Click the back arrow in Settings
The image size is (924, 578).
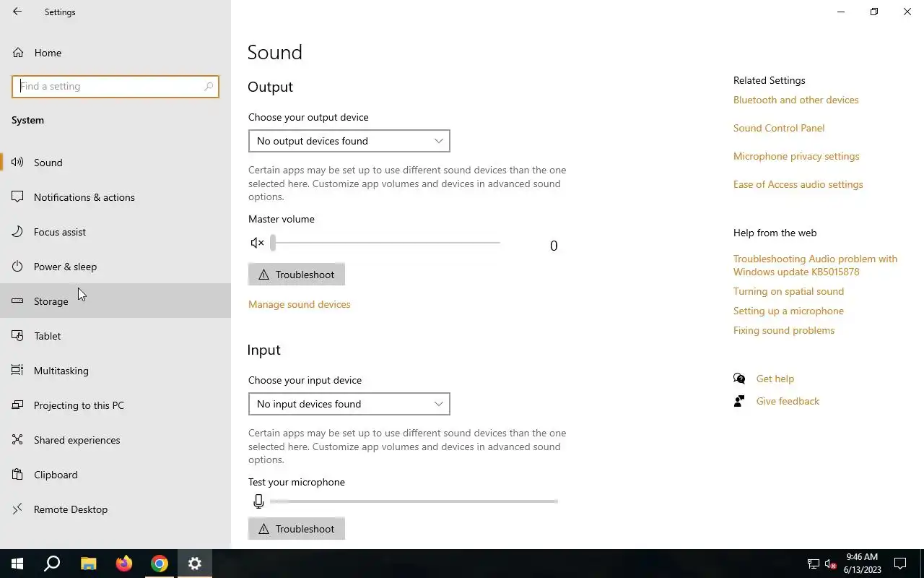click(17, 12)
